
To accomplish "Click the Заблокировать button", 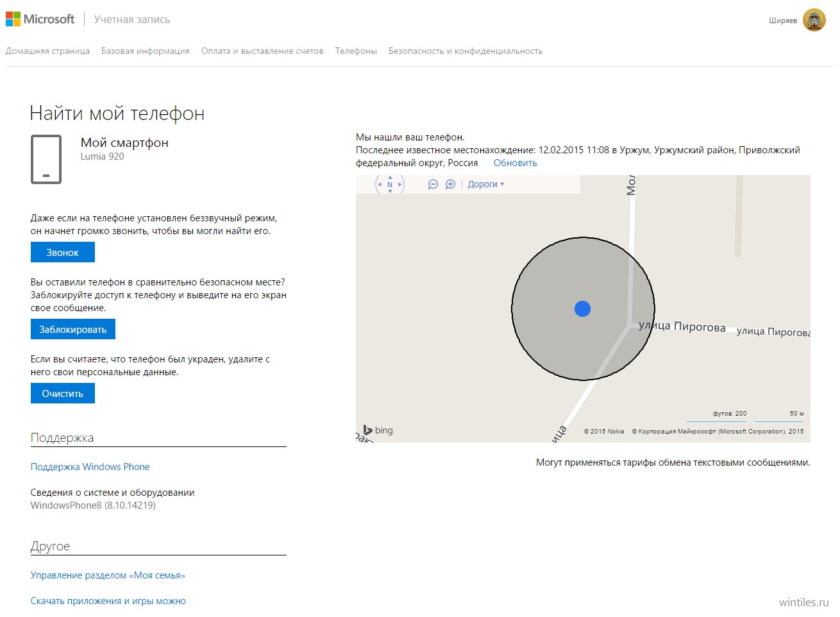I will pyautogui.click(x=73, y=329).
